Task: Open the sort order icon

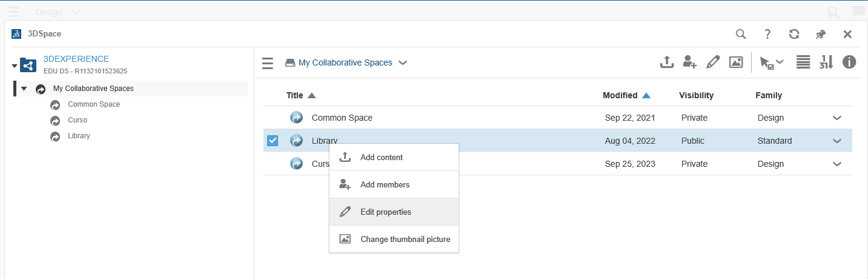Action: tap(826, 62)
